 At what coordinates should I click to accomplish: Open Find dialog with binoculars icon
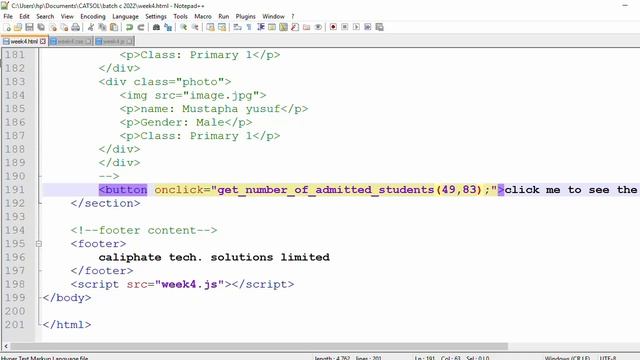[156, 27]
